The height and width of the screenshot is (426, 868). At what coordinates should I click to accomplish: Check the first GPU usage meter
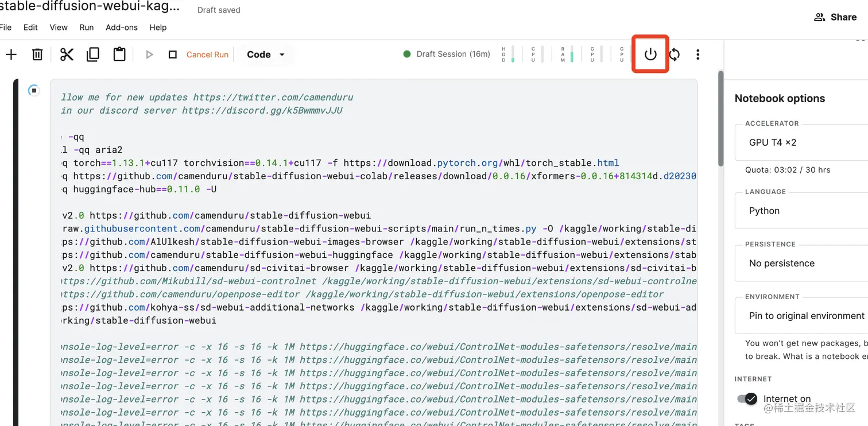pos(596,55)
